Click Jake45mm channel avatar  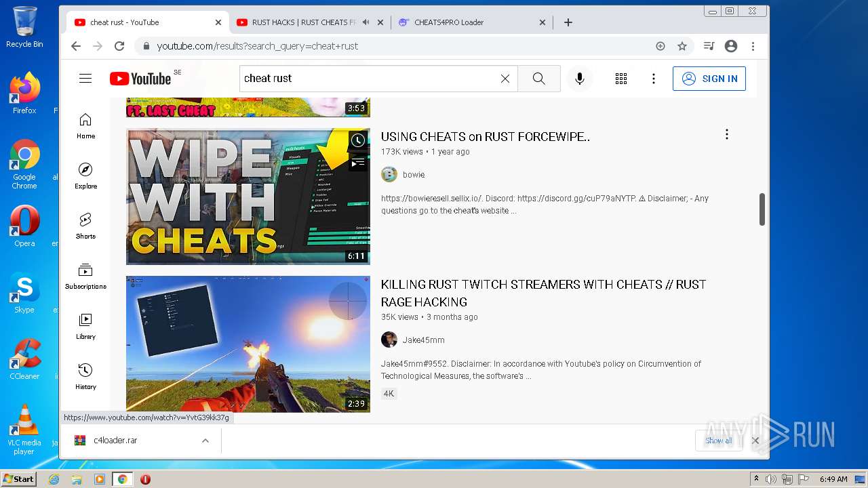pyautogui.click(x=389, y=340)
